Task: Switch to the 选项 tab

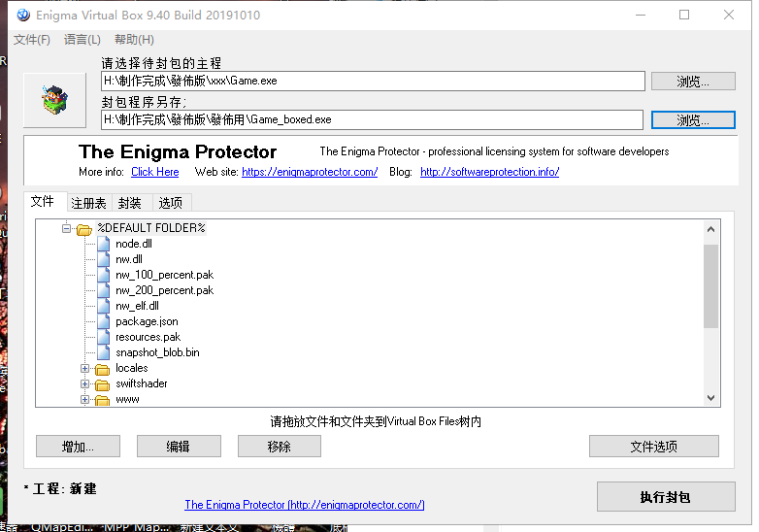Action: pyautogui.click(x=171, y=203)
